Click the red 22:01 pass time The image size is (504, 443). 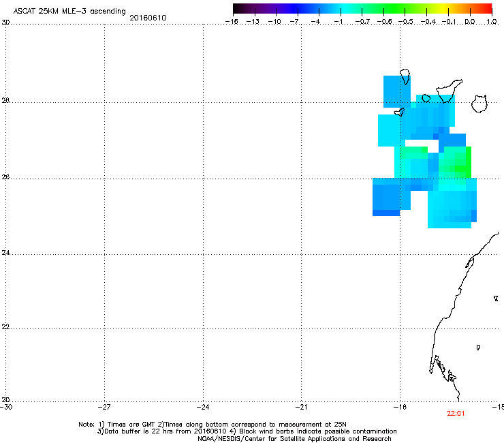(456, 414)
